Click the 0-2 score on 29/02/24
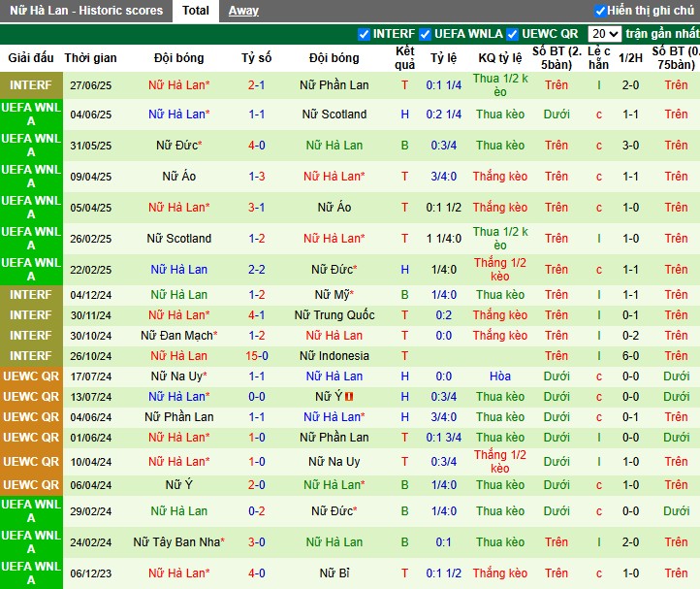 (256, 510)
